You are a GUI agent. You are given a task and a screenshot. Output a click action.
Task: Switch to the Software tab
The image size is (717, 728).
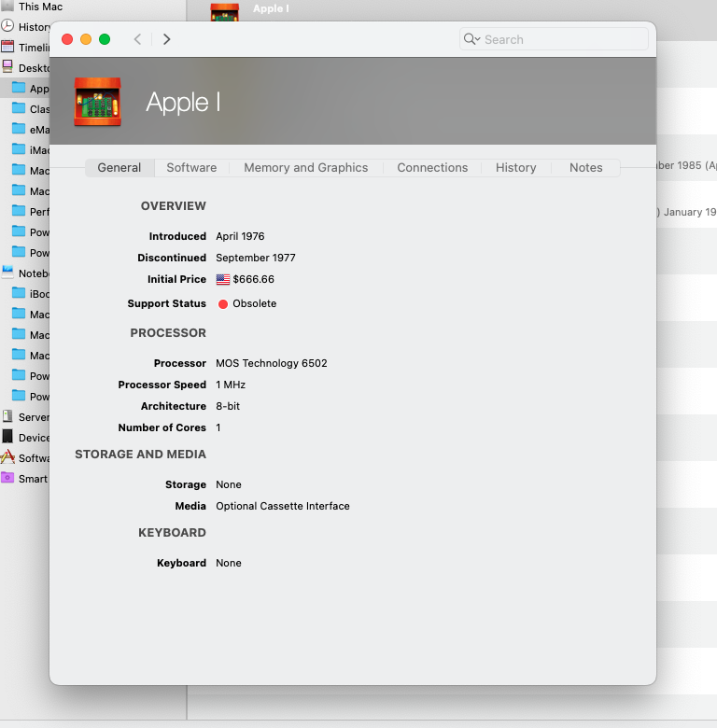click(191, 168)
